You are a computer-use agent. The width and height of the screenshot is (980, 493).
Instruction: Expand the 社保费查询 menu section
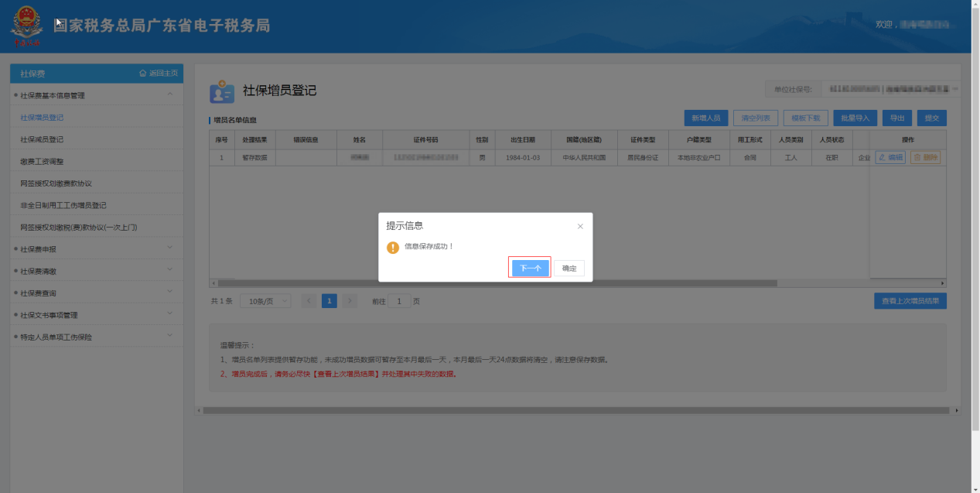[170, 293]
